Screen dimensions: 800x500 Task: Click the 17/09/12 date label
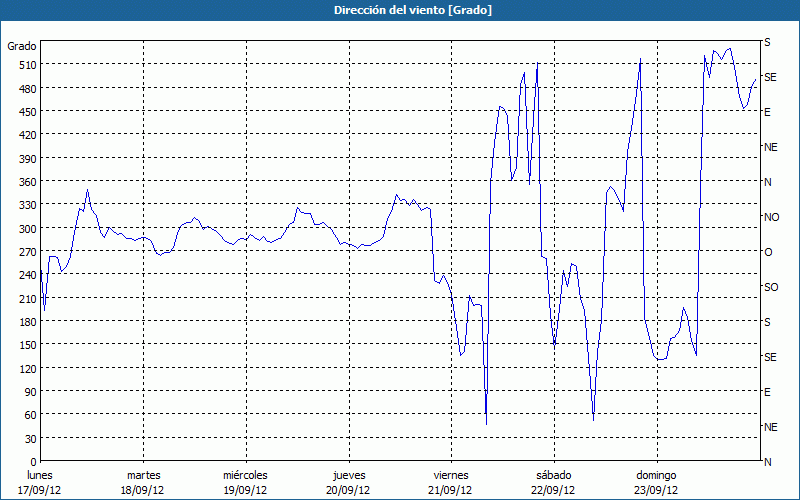[x=41, y=490]
